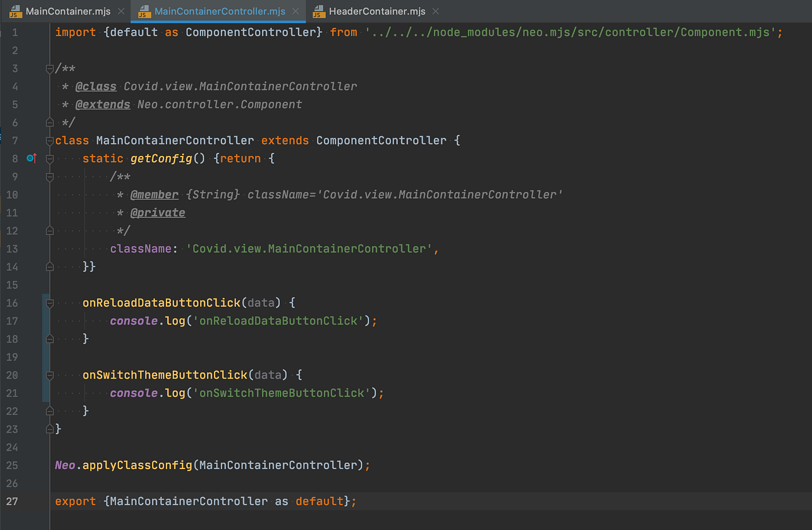Click the JS icon on the active MainContainerController.mjs tab
This screenshot has width=812, height=530.
tap(145, 10)
